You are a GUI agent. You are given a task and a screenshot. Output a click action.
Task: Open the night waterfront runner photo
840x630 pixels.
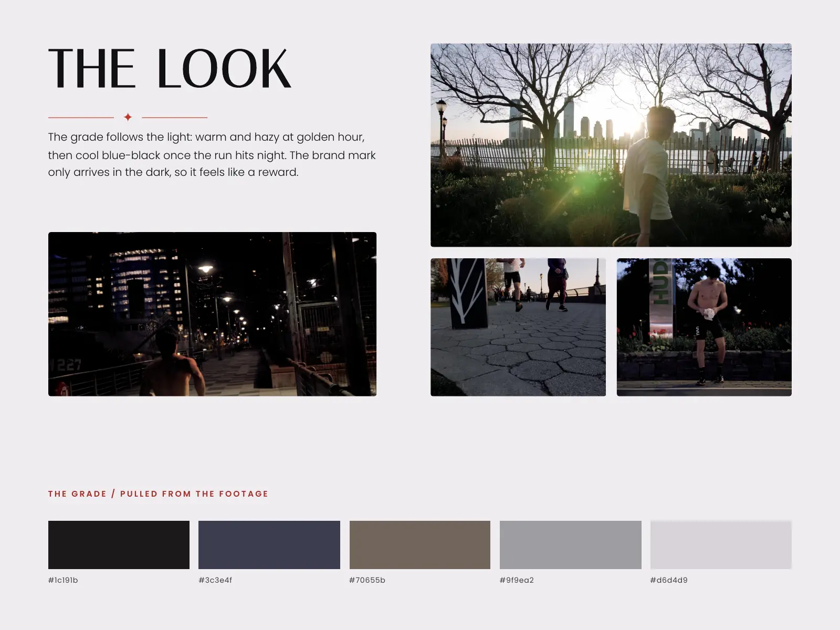click(212, 314)
